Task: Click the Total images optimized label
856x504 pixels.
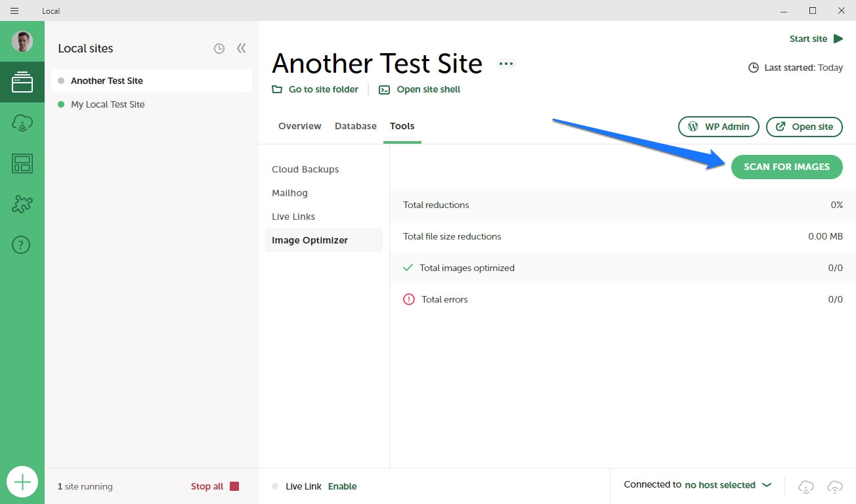Action: coord(467,268)
